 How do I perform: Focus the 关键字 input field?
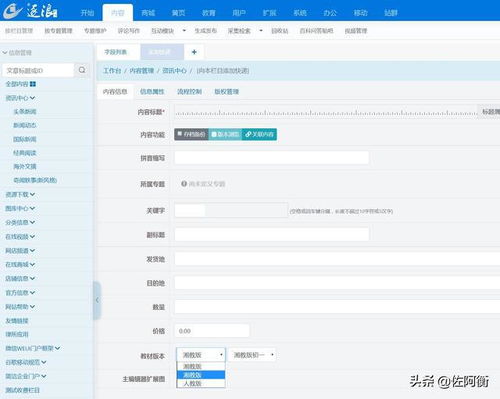coord(231,210)
